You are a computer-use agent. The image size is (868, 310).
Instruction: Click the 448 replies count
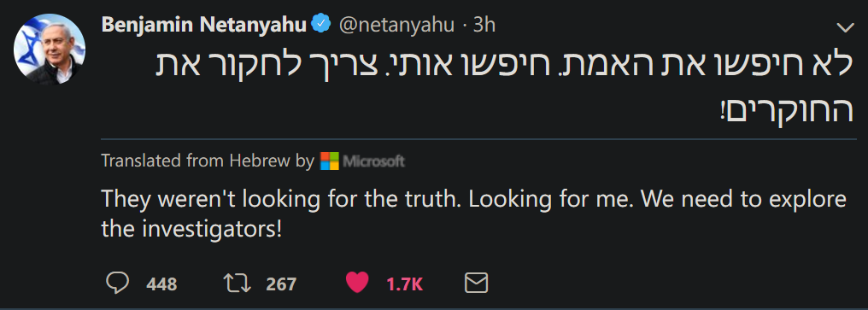click(161, 284)
